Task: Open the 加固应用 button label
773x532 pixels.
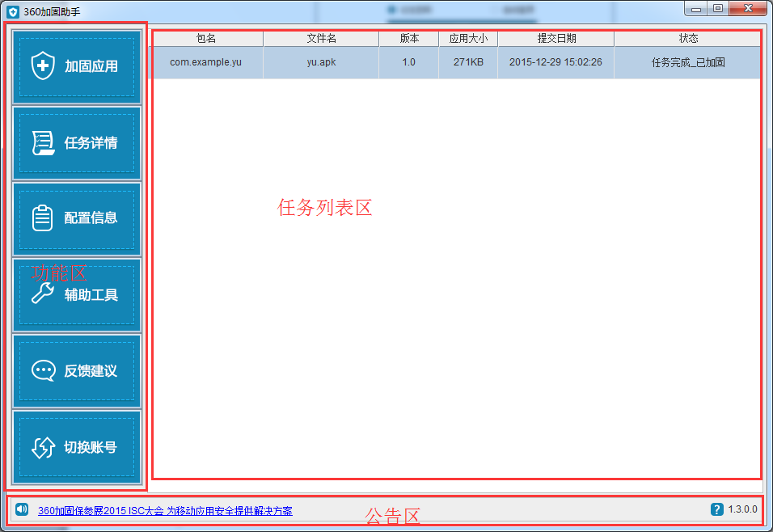Action: click(x=91, y=66)
